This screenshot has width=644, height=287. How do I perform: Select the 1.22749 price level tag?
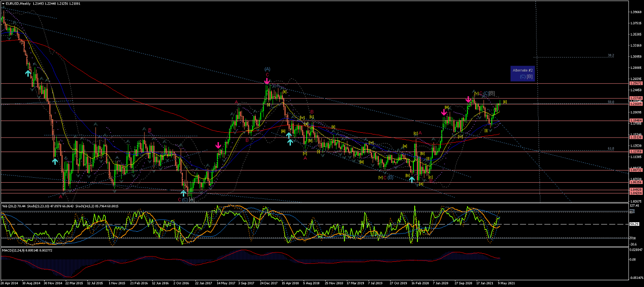point(635,99)
